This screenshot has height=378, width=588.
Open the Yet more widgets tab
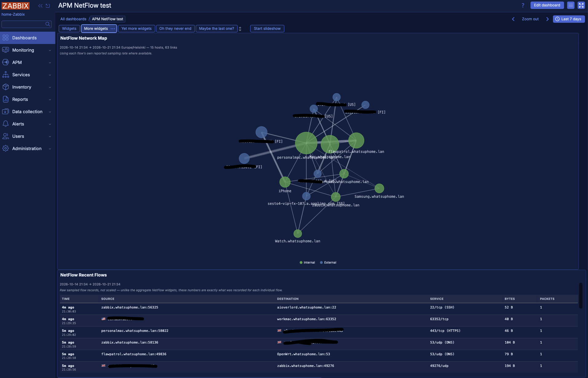tap(136, 29)
